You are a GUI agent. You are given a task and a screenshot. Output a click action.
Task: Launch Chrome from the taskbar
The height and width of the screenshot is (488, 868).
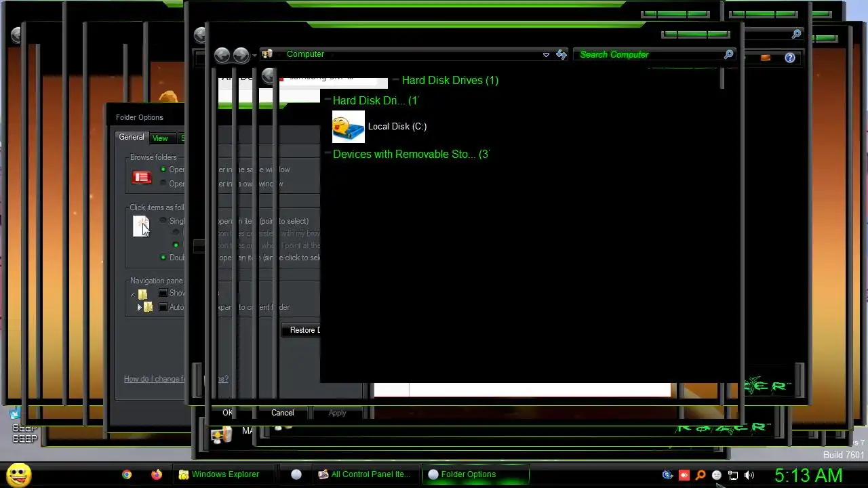[127, 474]
